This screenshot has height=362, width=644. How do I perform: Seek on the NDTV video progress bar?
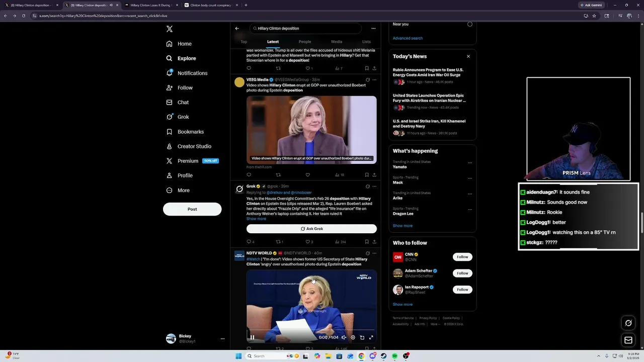(311, 330)
